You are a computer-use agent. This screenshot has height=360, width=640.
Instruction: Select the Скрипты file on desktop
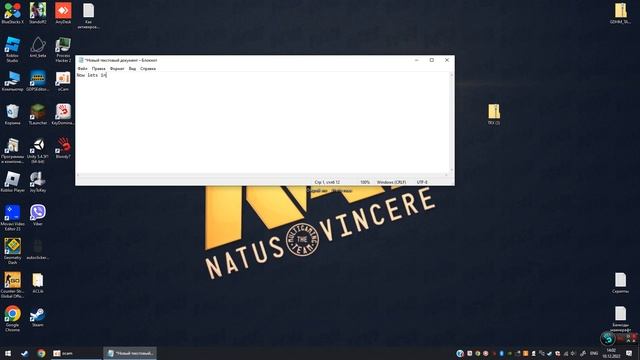coord(620,283)
